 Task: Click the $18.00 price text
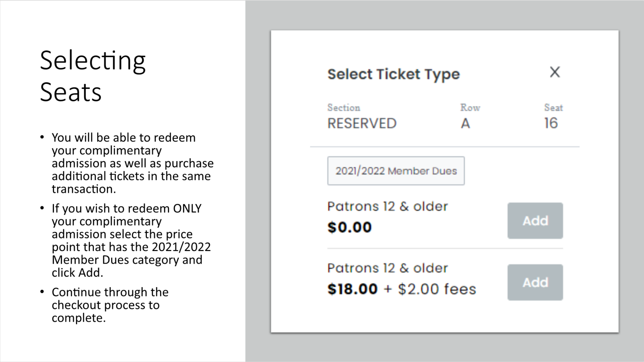pyautogui.click(x=353, y=289)
